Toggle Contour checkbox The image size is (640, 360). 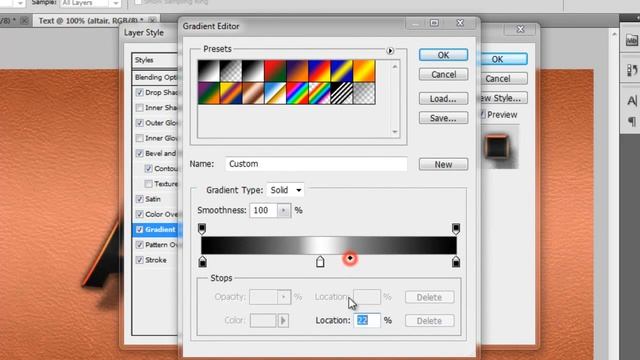[x=149, y=169]
